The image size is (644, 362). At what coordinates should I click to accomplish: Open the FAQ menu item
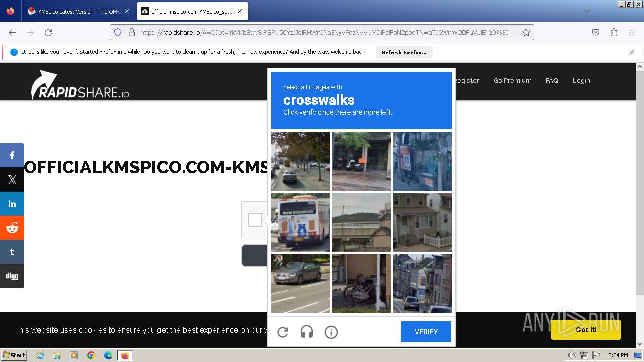click(x=552, y=80)
